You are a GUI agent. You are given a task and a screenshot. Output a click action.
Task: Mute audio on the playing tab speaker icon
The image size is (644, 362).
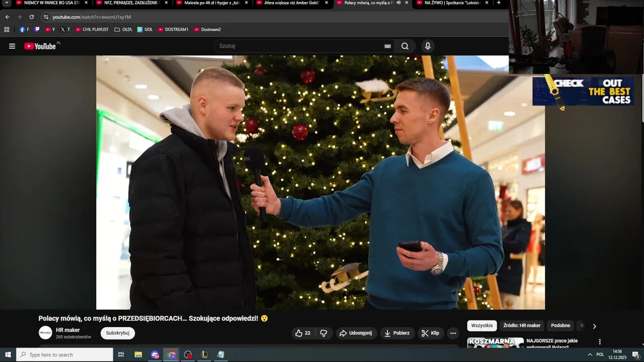pos(398,3)
